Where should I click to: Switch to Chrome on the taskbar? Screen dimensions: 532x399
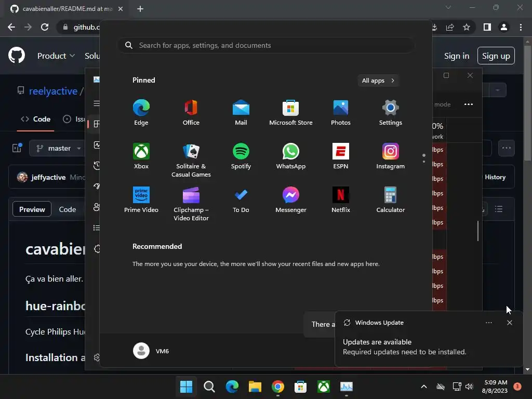[x=277, y=387]
